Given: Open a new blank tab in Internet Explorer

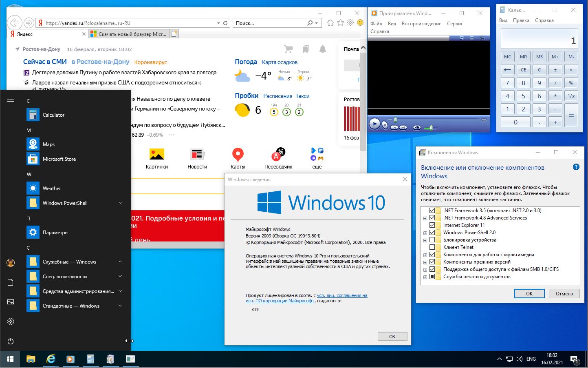Looking at the screenshot, I should [174, 34].
